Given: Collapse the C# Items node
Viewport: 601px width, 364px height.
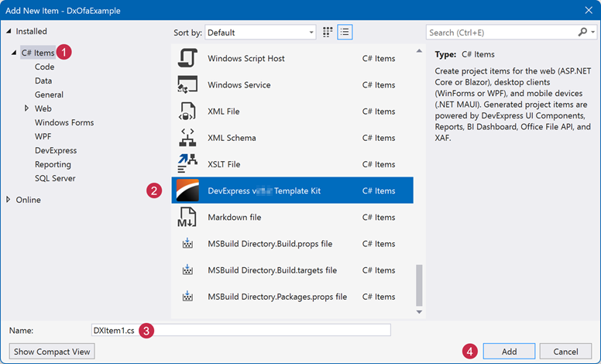Looking at the screenshot, I should (x=14, y=53).
